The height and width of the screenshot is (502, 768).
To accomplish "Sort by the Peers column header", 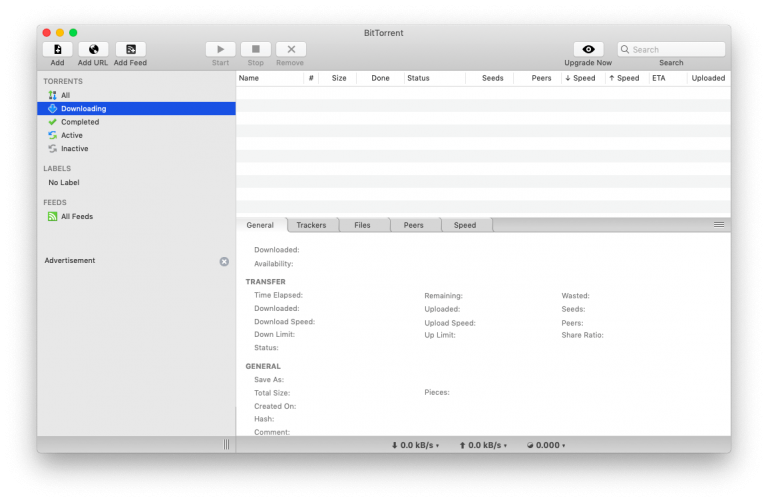I will [x=537, y=78].
